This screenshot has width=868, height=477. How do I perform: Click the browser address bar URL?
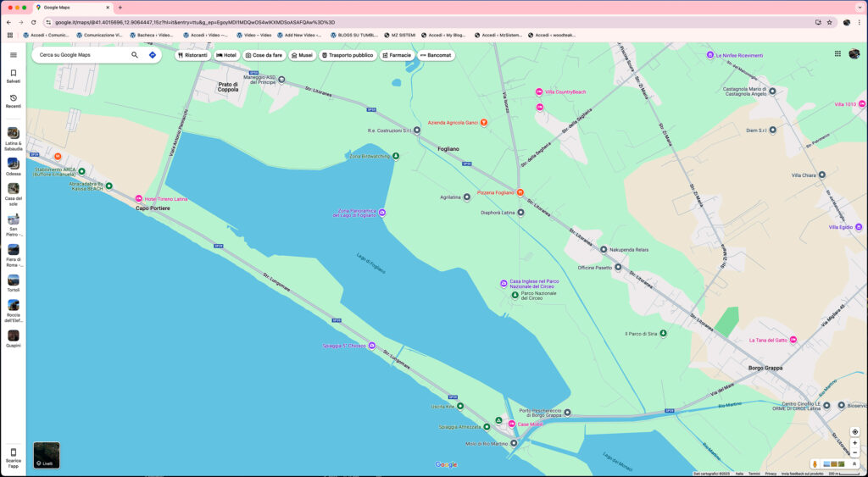tap(195, 22)
